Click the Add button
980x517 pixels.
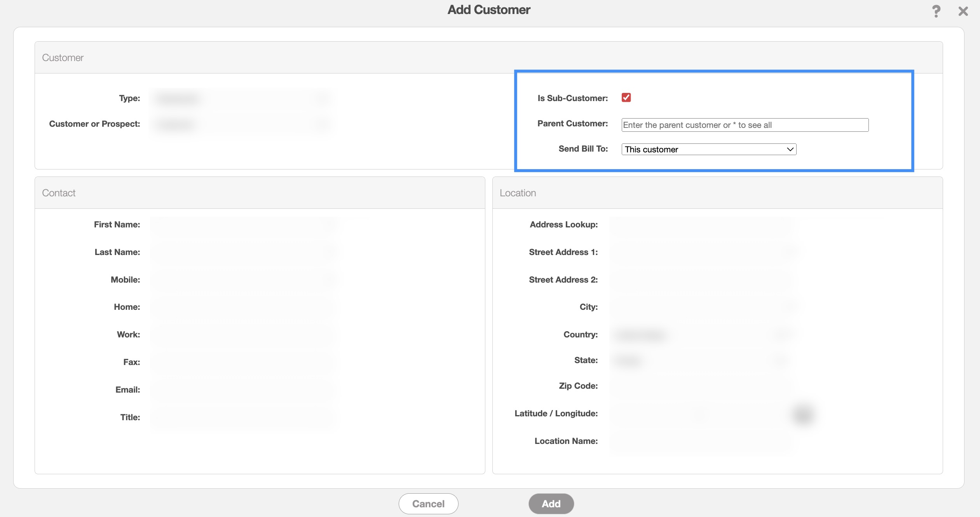click(x=551, y=504)
